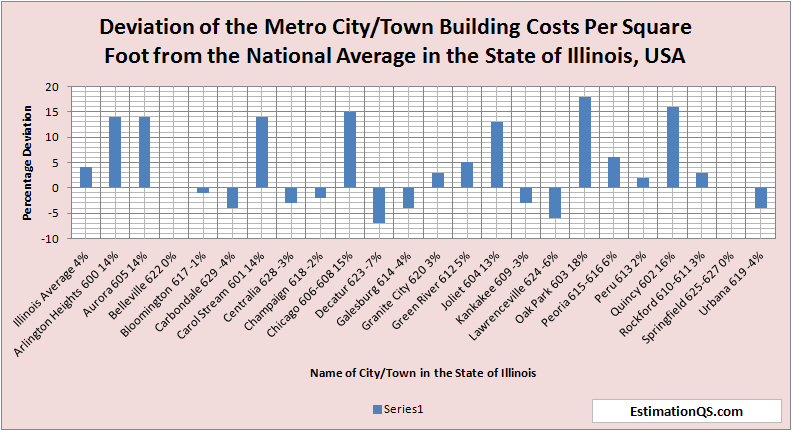Click the Decatur 623 negative bar
Image resolution: width=792 pixels, height=431 pixels.
379,205
